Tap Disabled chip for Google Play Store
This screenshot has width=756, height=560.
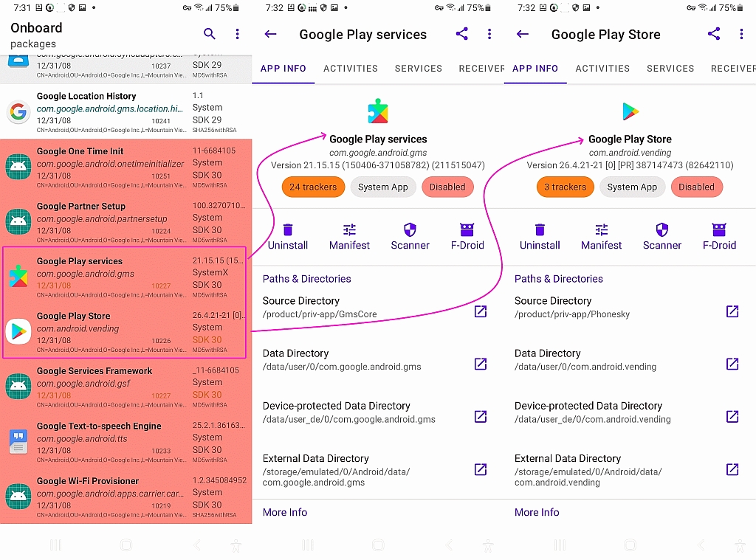697,187
